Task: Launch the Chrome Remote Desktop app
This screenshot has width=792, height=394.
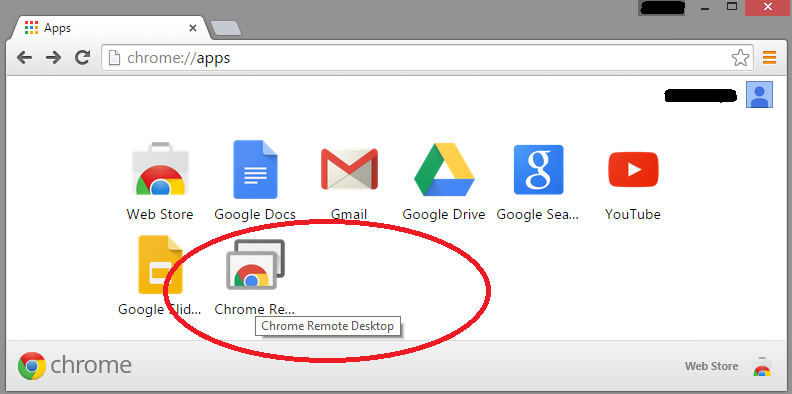Action: click(x=255, y=264)
